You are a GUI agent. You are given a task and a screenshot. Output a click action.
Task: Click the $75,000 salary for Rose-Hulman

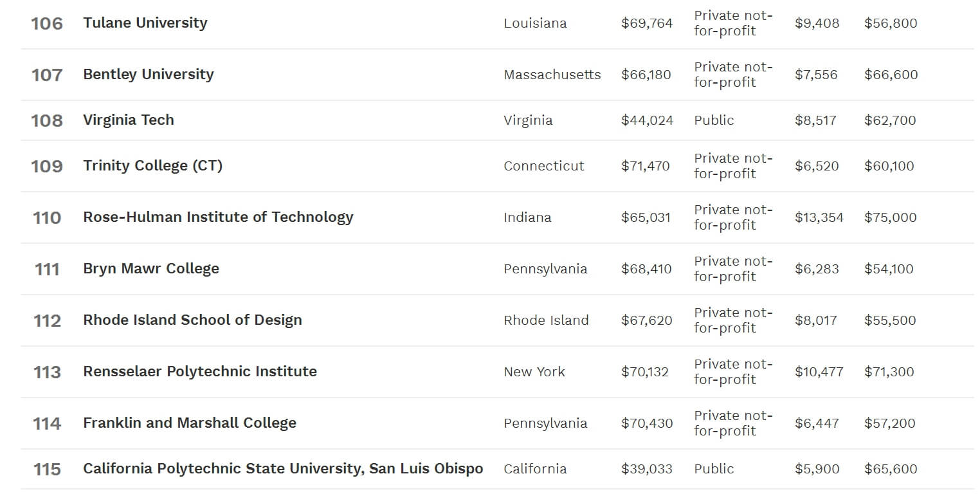[x=891, y=217]
